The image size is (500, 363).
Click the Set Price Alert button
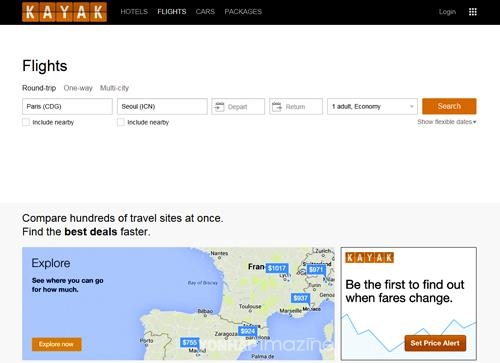435,343
